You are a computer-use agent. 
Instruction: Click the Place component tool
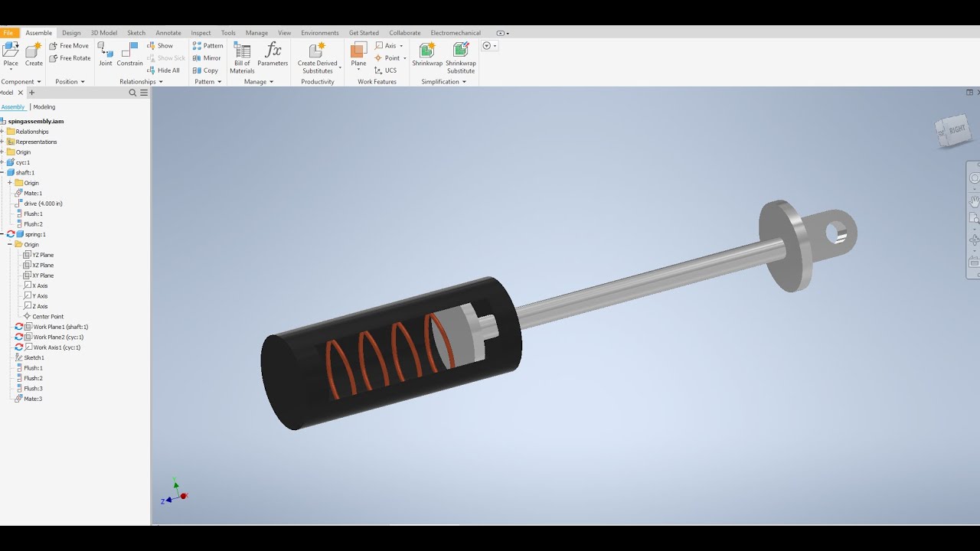[11, 54]
